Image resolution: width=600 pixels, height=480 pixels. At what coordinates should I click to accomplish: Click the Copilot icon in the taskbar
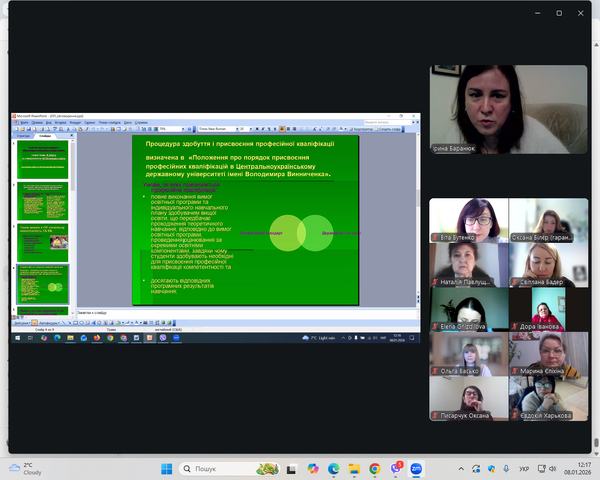pos(311,468)
